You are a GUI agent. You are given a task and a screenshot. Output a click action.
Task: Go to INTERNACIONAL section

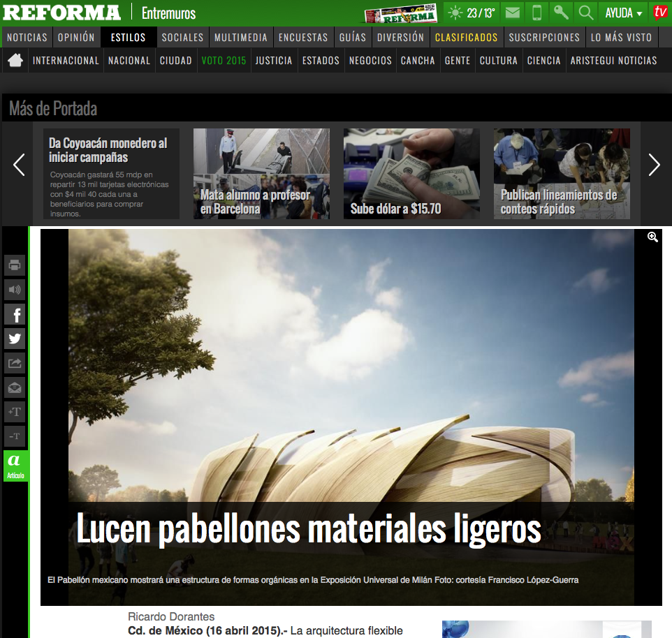click(66, 60)
